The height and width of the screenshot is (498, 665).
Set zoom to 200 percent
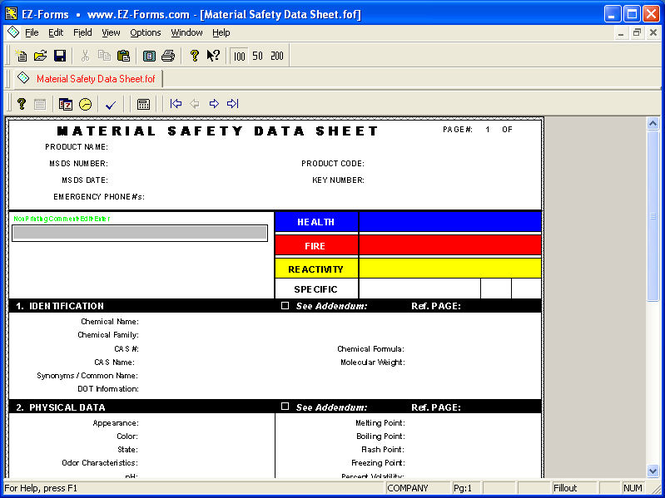[277, 56]
